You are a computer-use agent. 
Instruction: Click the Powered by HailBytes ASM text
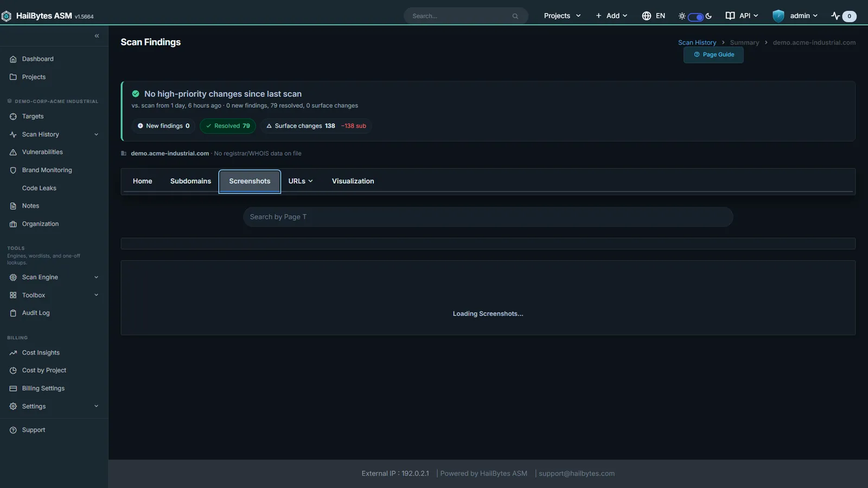[483, 473]
